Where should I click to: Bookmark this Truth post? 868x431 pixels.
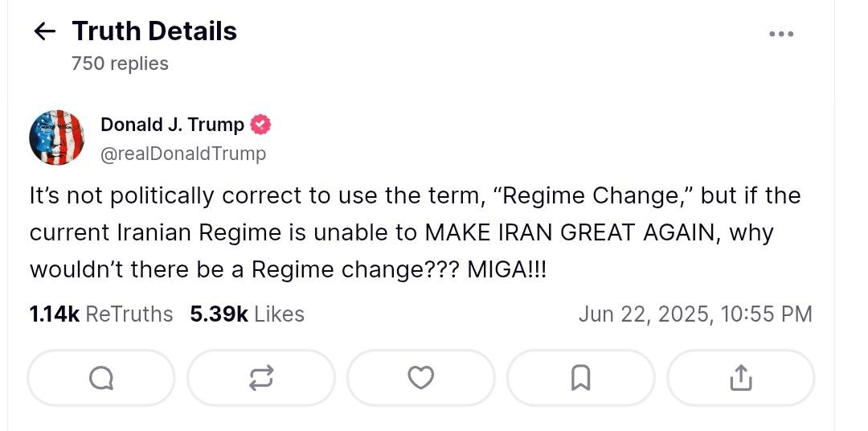tap(580, 377)
